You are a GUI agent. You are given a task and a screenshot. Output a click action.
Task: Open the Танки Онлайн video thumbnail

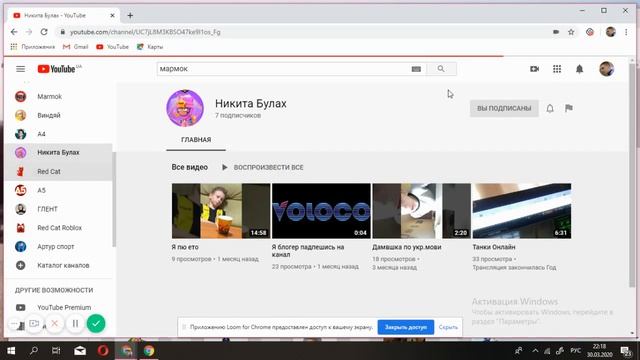point(522,211)
